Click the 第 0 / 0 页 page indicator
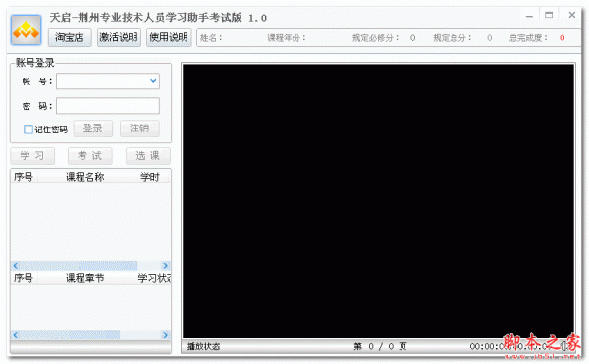This screenshot has width=589, height=364. pos(380,346)
